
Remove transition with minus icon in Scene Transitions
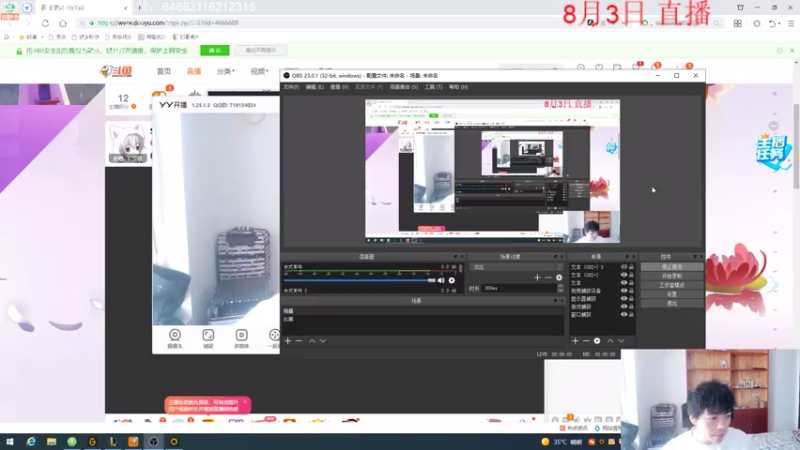tap(548, 278)
